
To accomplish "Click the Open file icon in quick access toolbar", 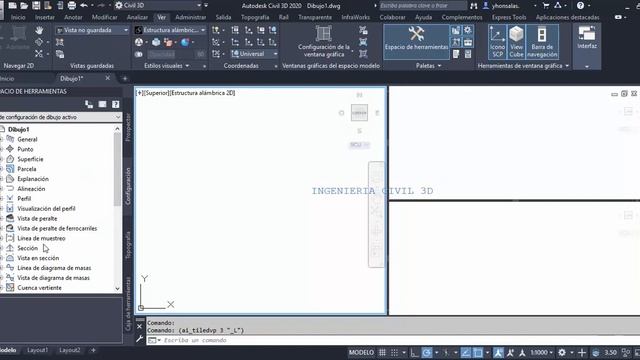I will 24,5.
